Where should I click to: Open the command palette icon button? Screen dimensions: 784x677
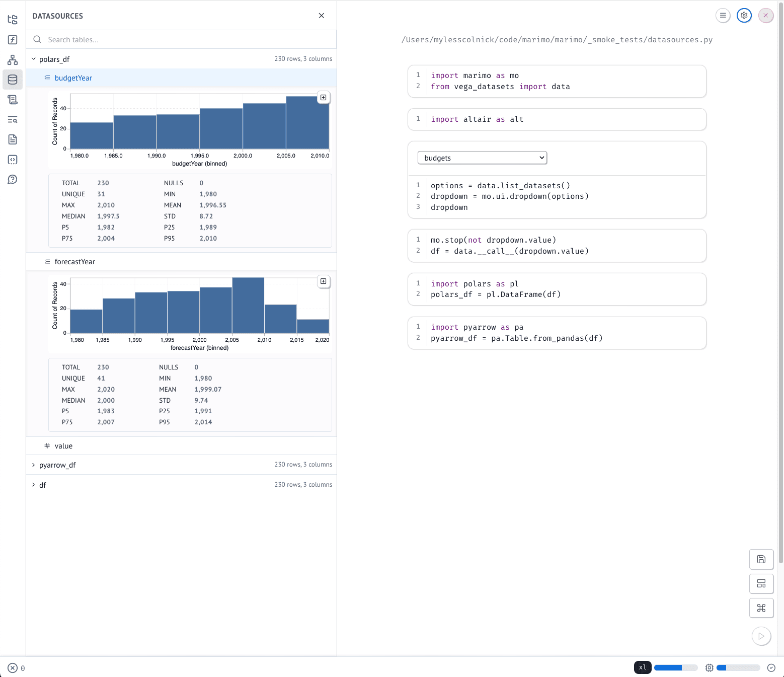[x=761, y=608]
